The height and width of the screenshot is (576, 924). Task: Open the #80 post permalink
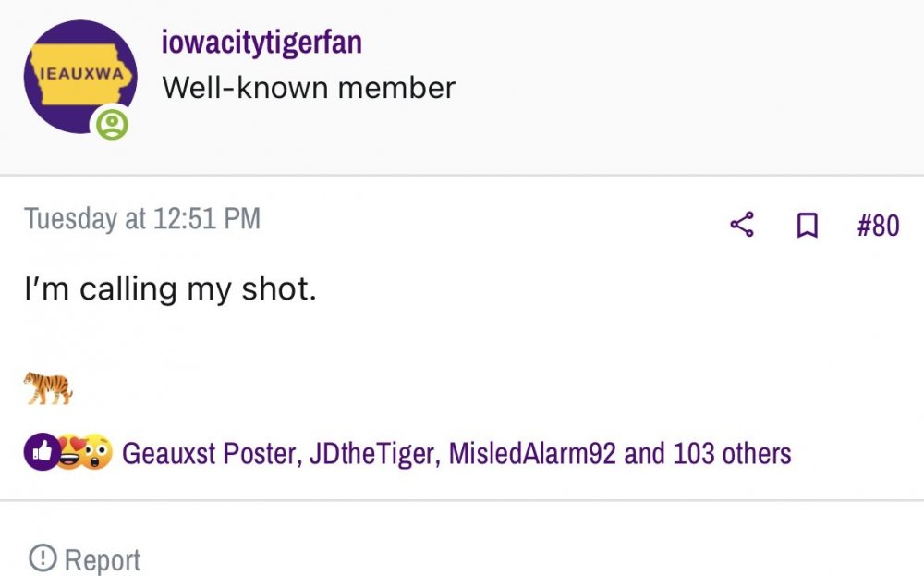point(878,225)
